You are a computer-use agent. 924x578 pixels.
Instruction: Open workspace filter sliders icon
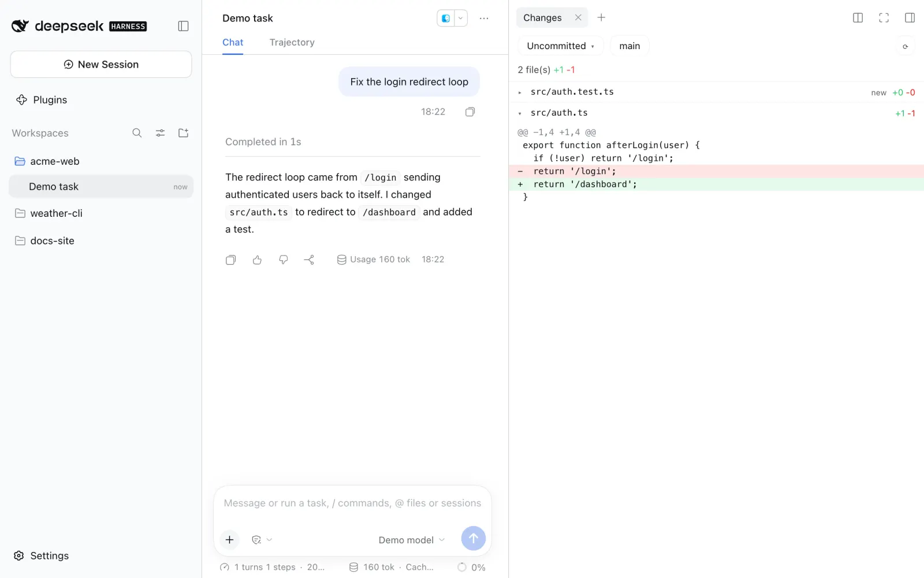click(x=160, y=133)
